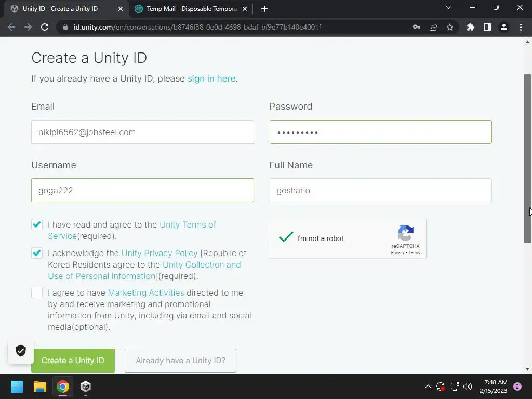532x399 pixels.
Task: Open the Windows Start menu
Action: click(x=17, y=387)
